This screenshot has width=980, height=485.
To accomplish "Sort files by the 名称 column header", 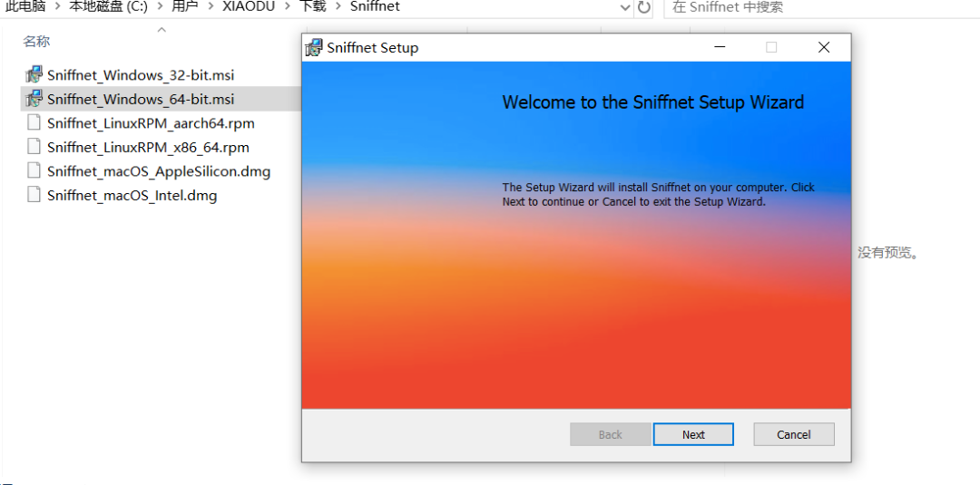I will [x=37, y=42].
